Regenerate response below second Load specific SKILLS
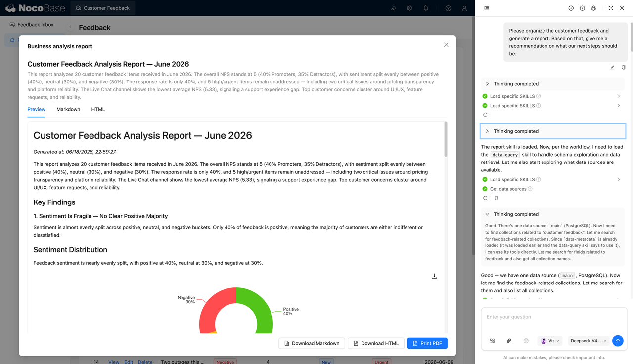The image size is (633, 364). tap(485, 115)
